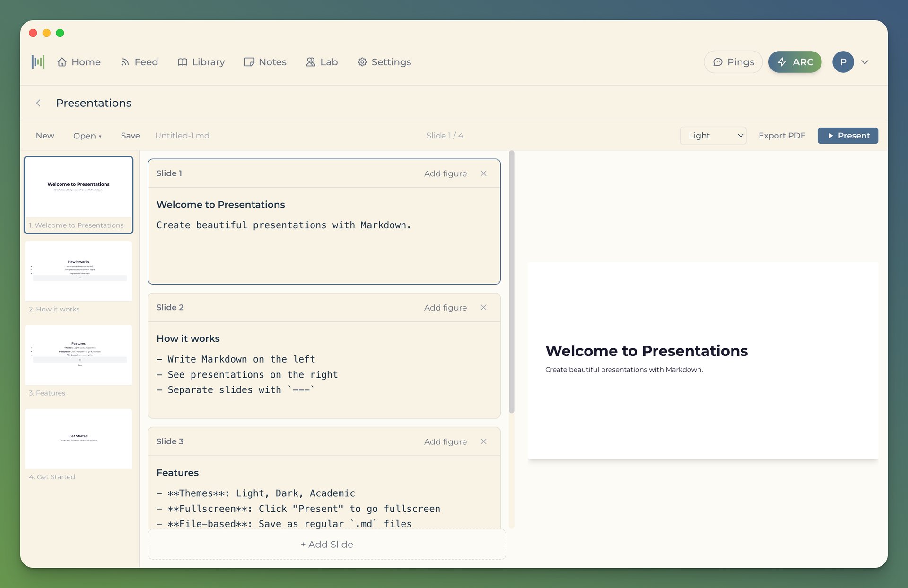Image resolution: width=908 pixels, height=588 pixels.
Task: Click the P profile avatar
Action: (x=843, y=62)
